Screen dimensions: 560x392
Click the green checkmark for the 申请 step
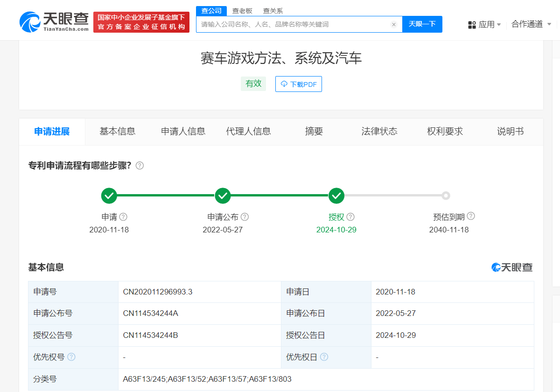pyautogui.click(x=109, y=196)
